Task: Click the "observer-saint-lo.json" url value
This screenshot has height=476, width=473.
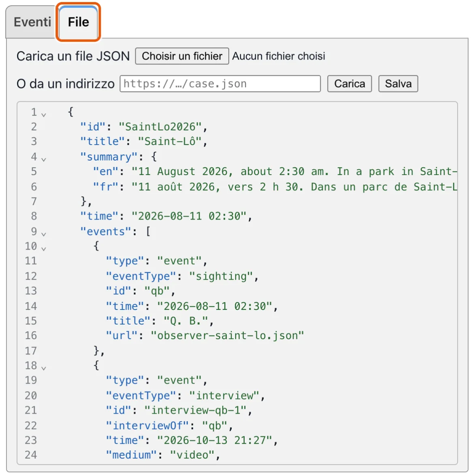Action: (227, 335)
